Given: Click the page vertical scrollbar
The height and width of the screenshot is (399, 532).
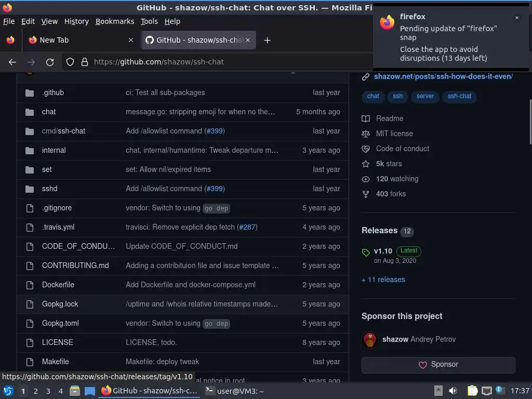Looking at the screenshot, I should point(530,122).
